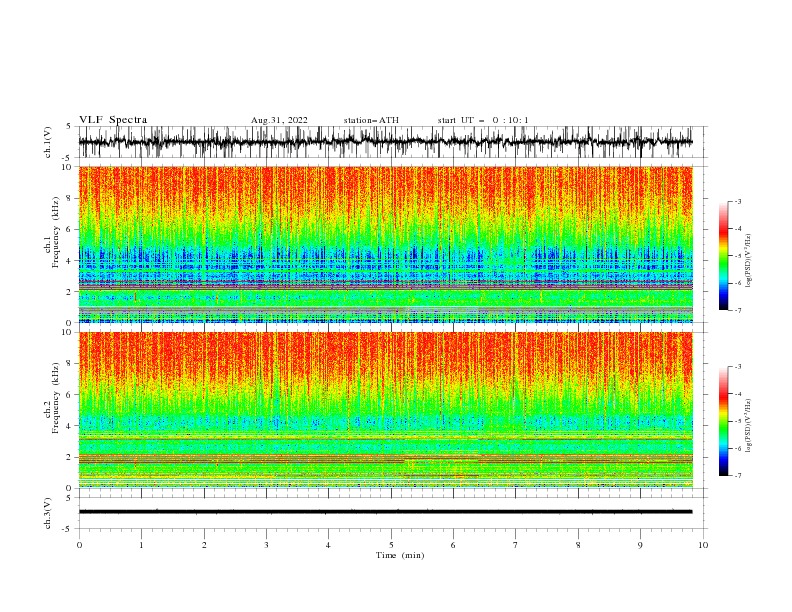This screenshot has height=612, width=792.
Task: Click the ch.1 voltage waveform trace
Action: coord(385,142)
